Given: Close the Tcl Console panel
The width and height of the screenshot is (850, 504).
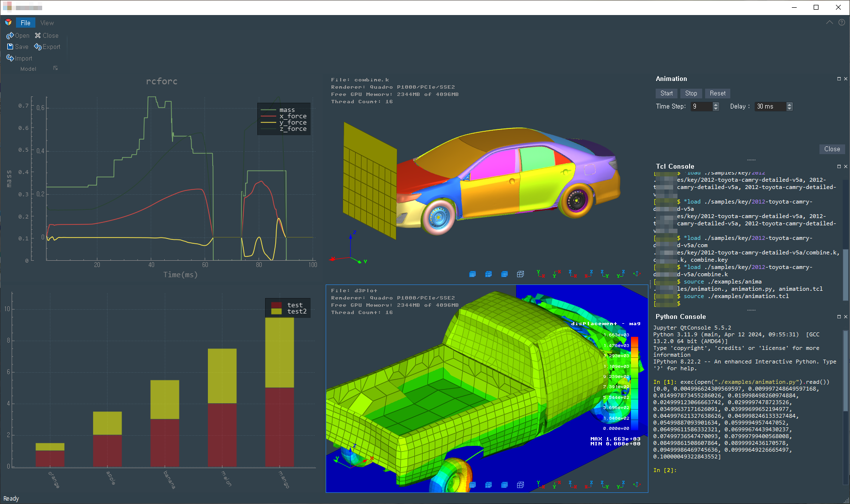Looking at the screenshot, I should point(846,167).
